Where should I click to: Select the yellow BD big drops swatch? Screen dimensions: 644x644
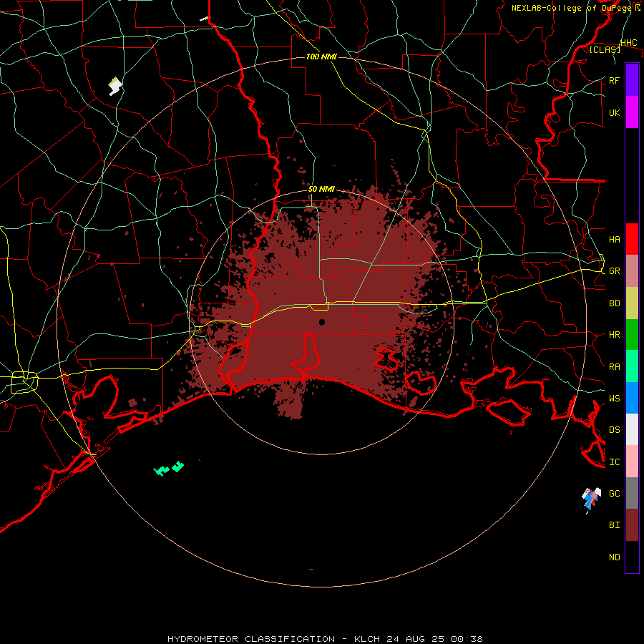coord(632,303)
